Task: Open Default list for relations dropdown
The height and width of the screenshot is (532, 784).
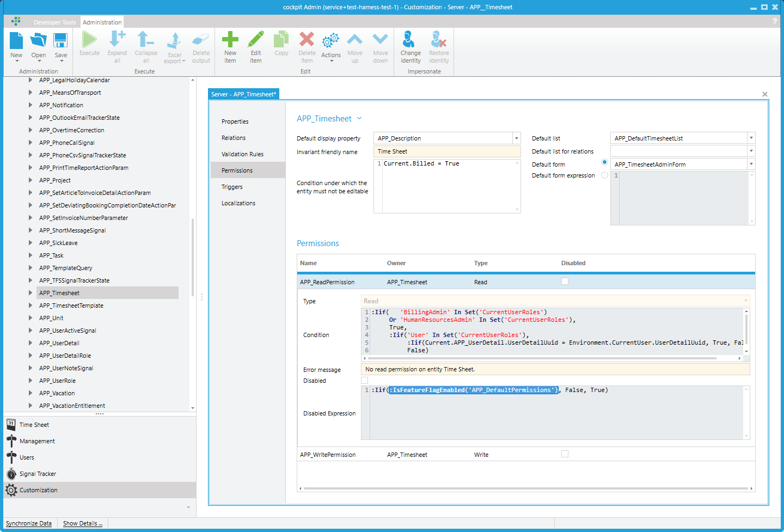Action: [x=751, y=151]
